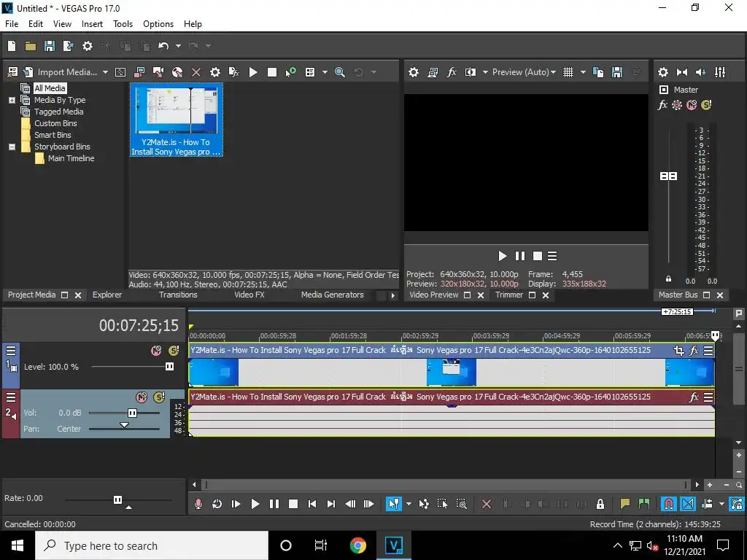Toggle Dim Output in Master Bus
747x560 pixels.
click(701, 72)
